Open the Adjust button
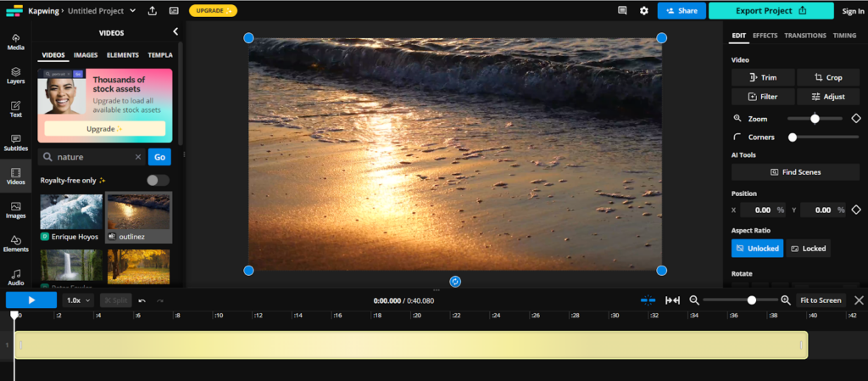 (x=828, y=97)
